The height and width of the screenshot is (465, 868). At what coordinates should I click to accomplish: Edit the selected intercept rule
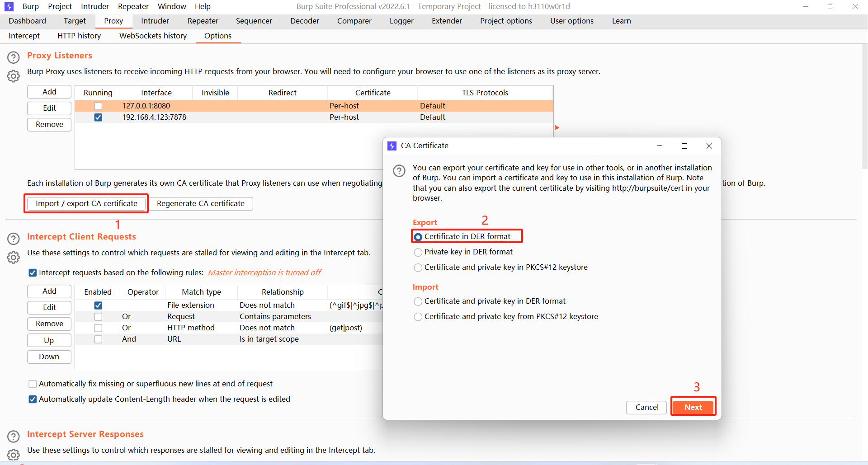click(x=49, y=307)
